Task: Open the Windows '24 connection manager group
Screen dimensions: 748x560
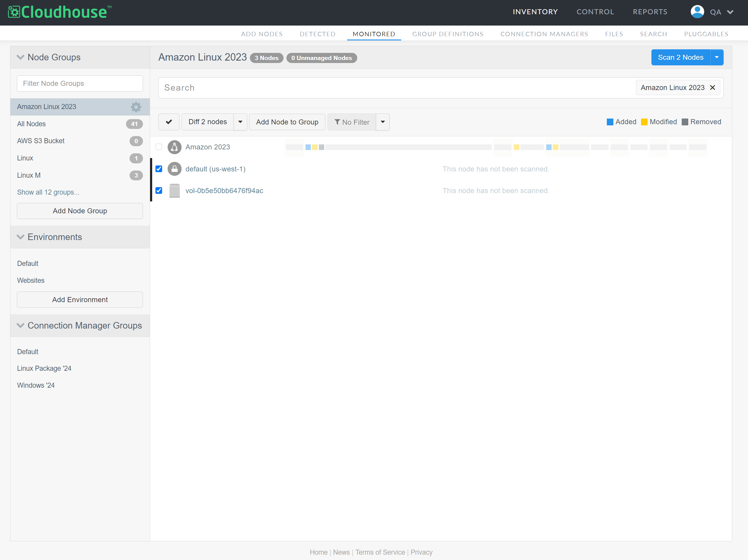Action: tap(35, 386)
